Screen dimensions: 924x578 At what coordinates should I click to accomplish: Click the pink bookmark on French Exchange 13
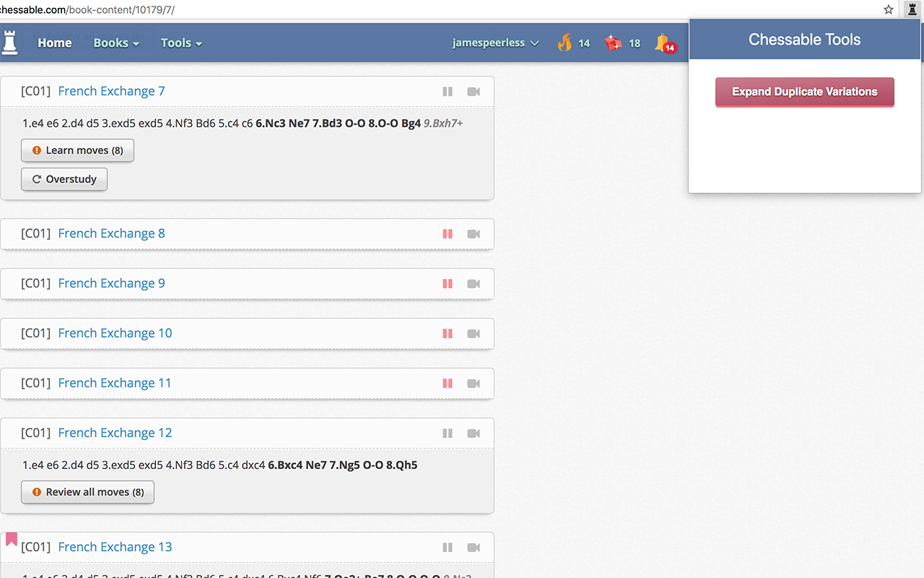tap(12, 539)
